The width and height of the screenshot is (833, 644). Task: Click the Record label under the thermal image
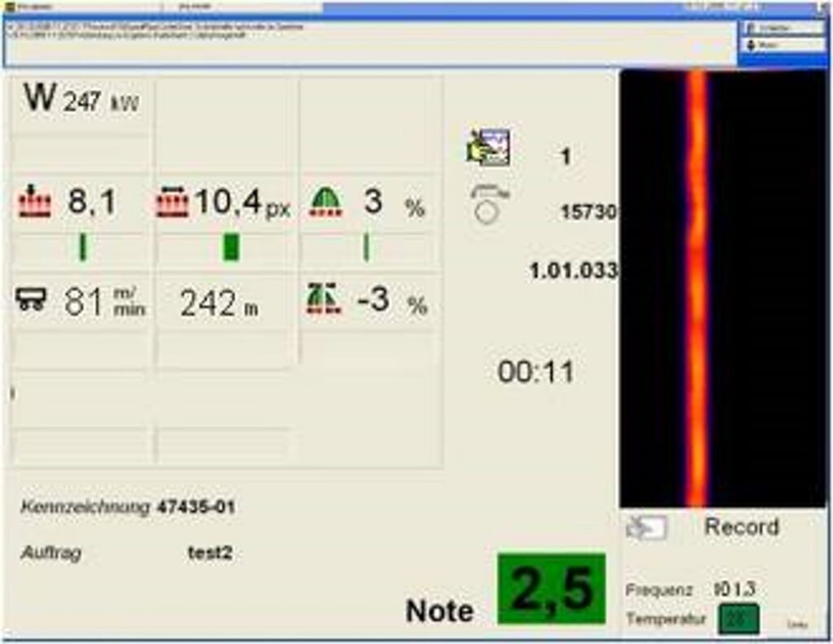pyautogui.click(x=741, y=526)
